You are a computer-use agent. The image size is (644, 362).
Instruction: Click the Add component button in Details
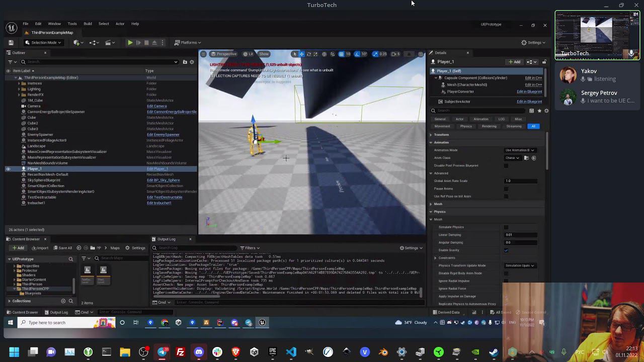(x=514, y=62)
